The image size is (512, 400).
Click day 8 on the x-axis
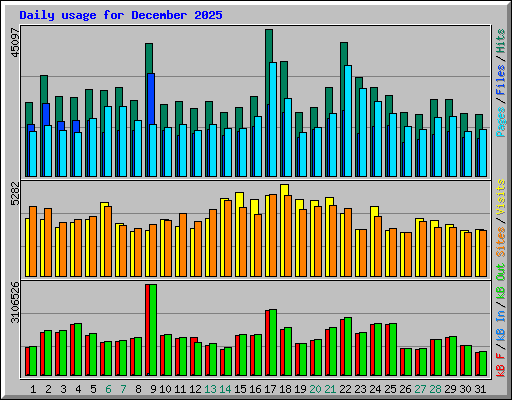[x=138, y=389]
